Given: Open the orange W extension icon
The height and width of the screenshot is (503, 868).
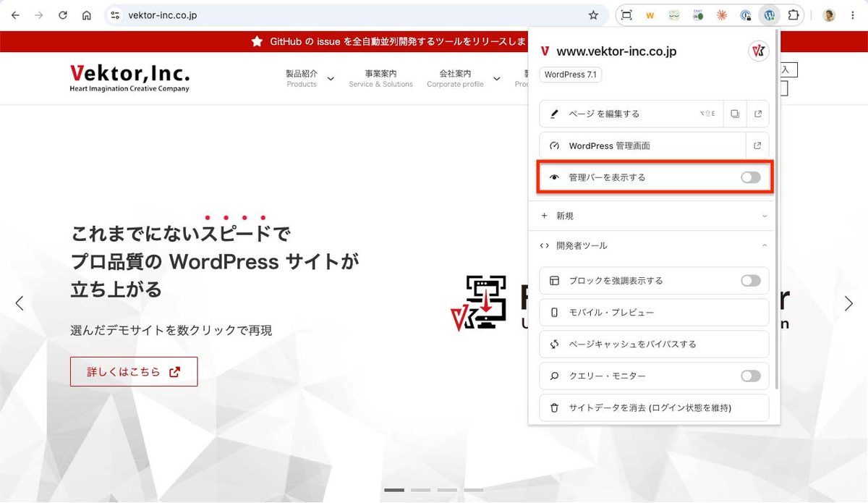Looking at the screenshot, I should point(650,15).
